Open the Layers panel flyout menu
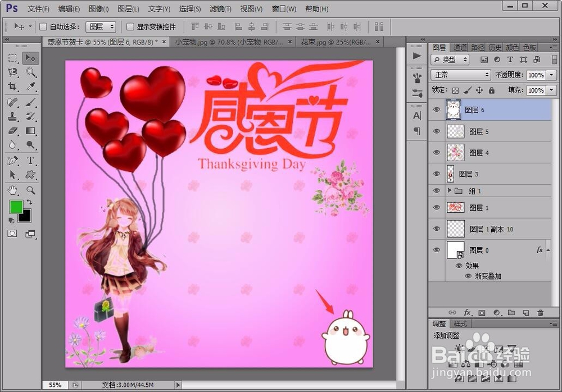Screen dimensions: 562x392 click(552, 47)
